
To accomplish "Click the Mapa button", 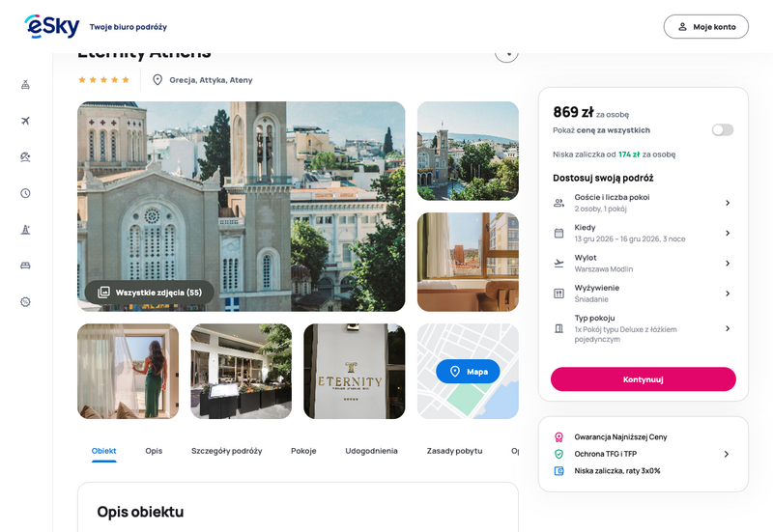I will pyautogui.click(x=468, y=372).
